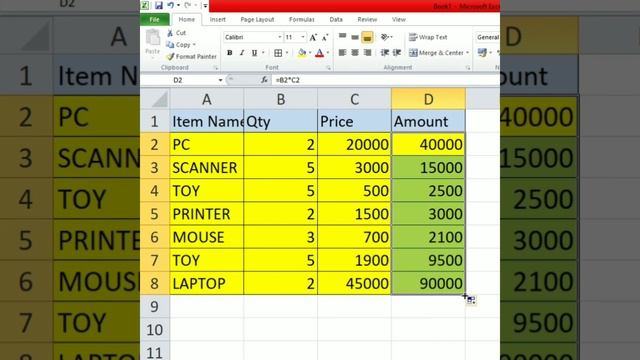Viewport: 640px width, 360px height.
Task: Expand the Copy options arrow
Action: (x=194, y=44)
